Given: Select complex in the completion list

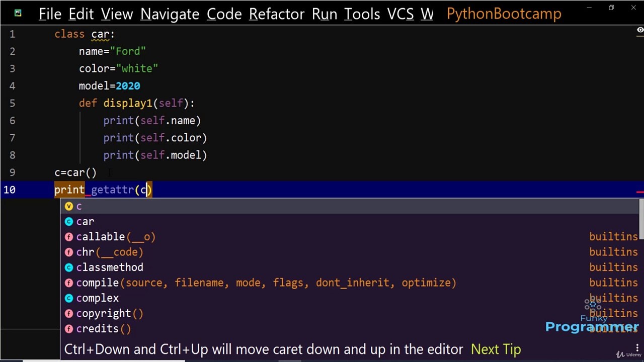Looking at the screenshot, I should [x=350, y=298].
